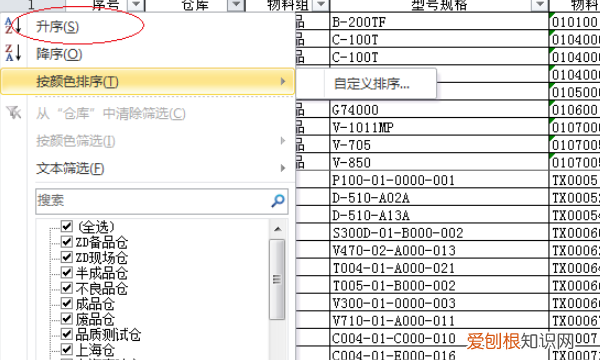The image size is (600, 360).
Task: Select cell D-510-A02A
Action: coord(439,197)
